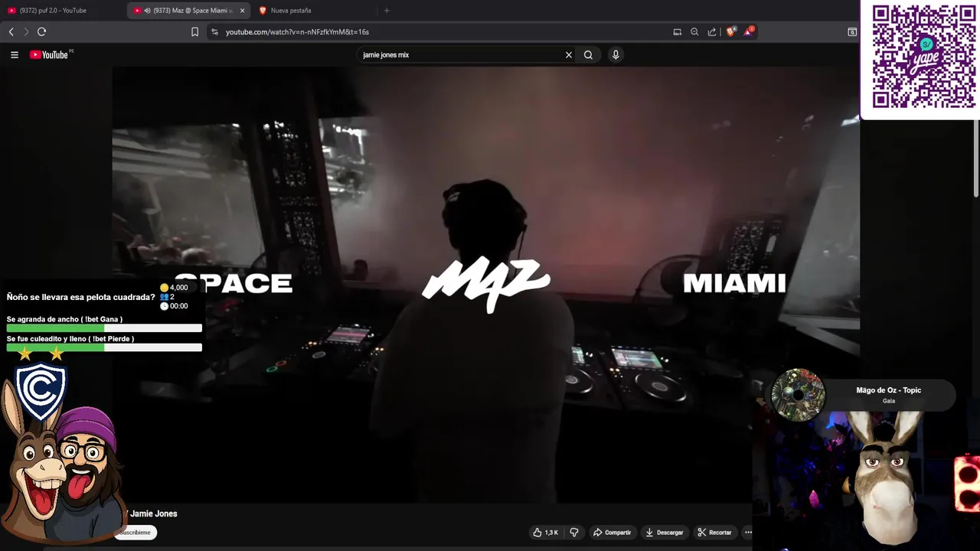The width and height of the screenshot is (980, 551).
Task: Subscribe with the Suscribirme button
Action: pyautogui.click(x=136, y=533)
